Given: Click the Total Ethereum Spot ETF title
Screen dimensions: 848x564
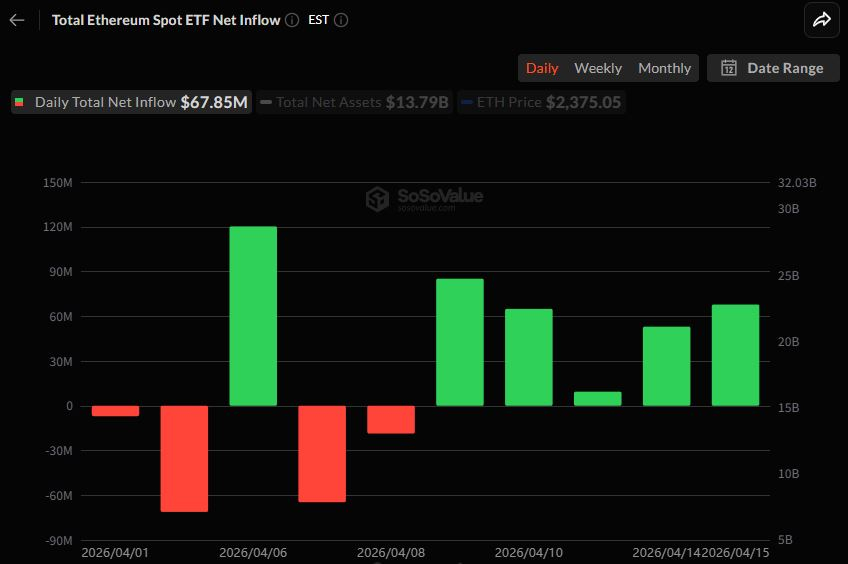Looking at the screenshot, I should (166, 20).
